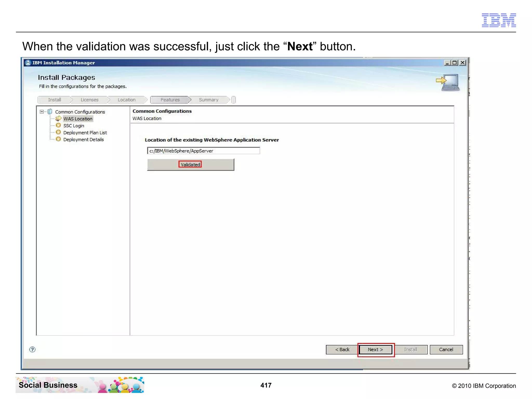This screenshot has width=532, height=399.
Task: Minimize the IBM Installation Manager window
Action: (447, 63)
